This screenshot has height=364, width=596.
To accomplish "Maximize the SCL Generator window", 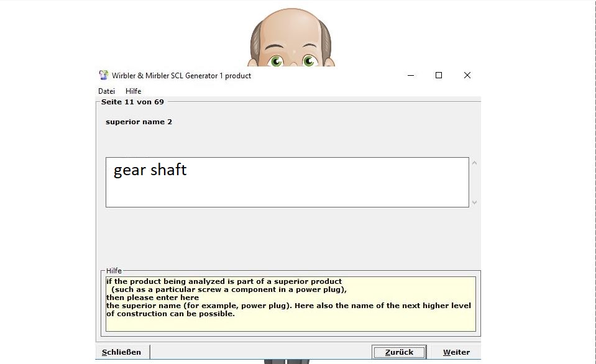I will [x=439, y=75].
